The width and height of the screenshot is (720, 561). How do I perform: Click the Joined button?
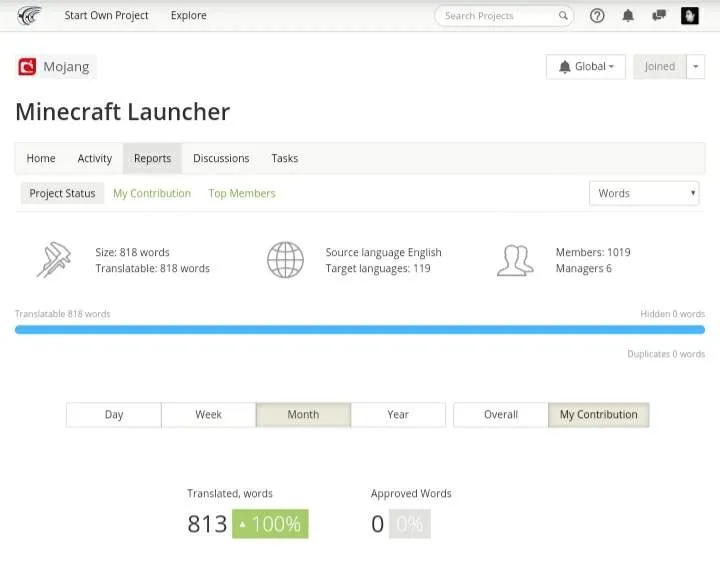pos(659,67)
